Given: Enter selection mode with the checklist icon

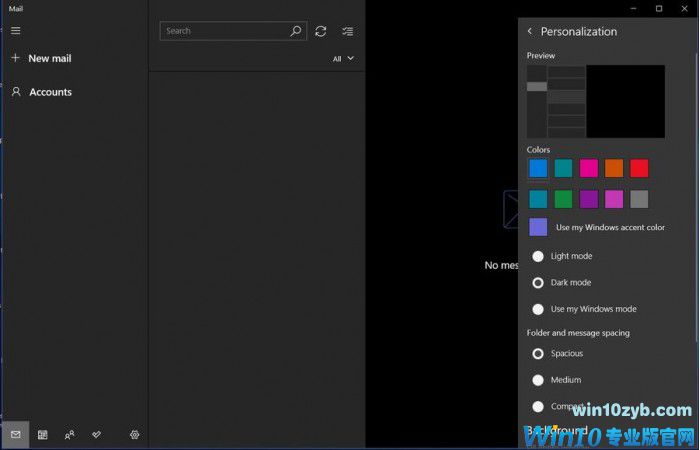Looking at the screenshot, I should pos(348,31).
